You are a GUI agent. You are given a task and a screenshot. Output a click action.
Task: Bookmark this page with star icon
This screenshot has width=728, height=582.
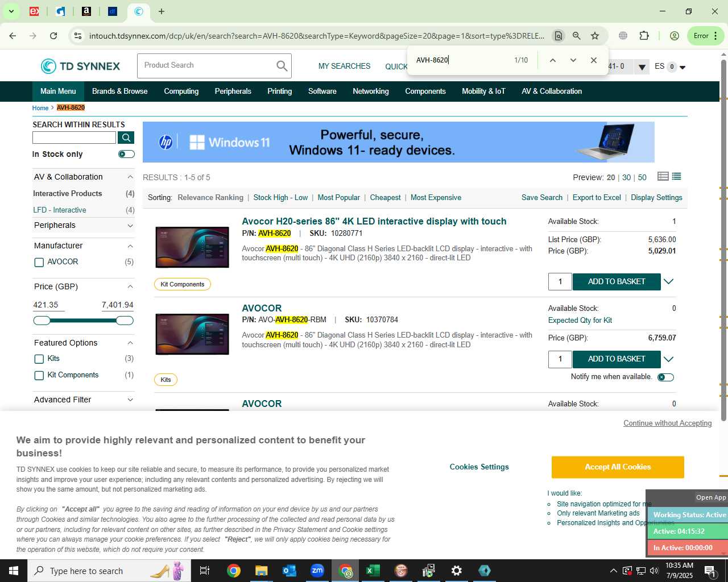(x=595, y=36)
